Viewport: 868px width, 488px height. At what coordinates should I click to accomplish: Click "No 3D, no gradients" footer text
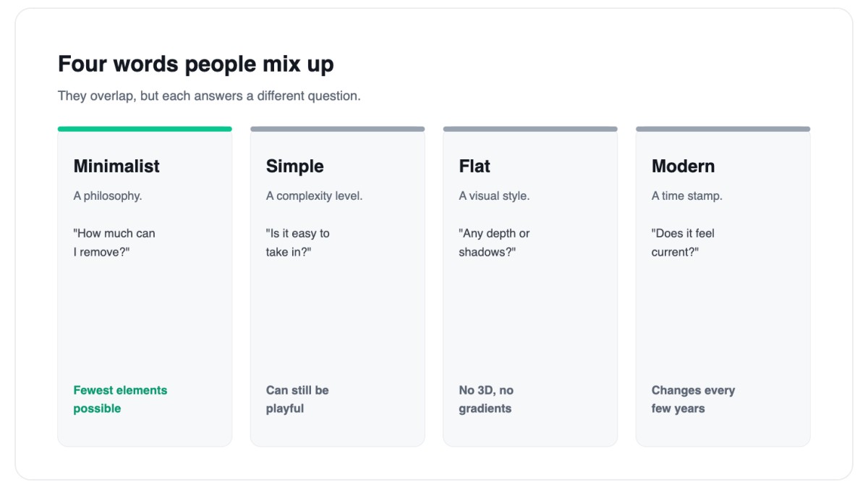[x=486, y=399]
